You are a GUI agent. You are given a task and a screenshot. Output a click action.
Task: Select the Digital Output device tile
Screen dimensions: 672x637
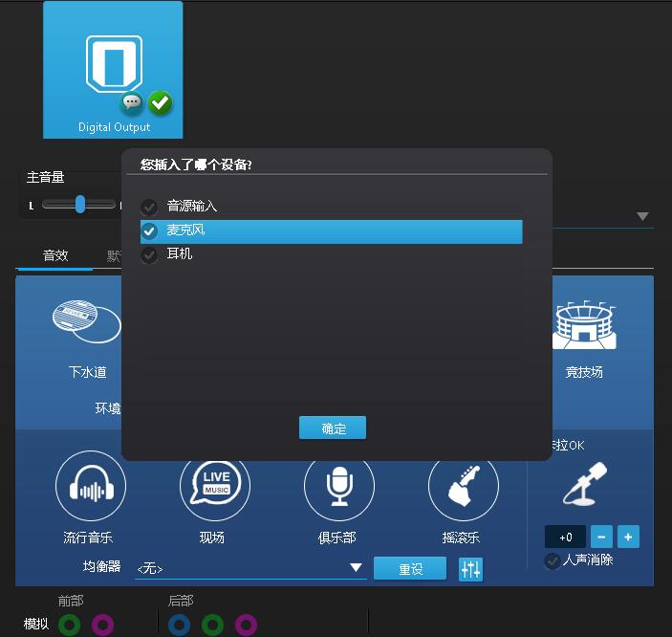click(113, 70)
